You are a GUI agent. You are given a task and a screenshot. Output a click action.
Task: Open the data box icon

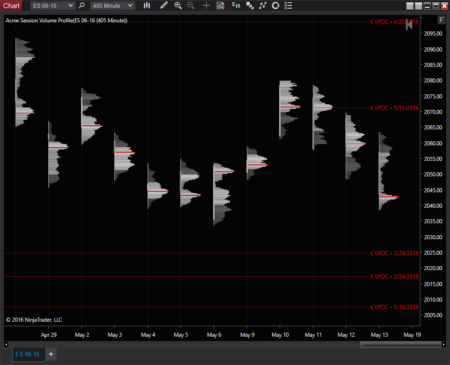point(220,5)
